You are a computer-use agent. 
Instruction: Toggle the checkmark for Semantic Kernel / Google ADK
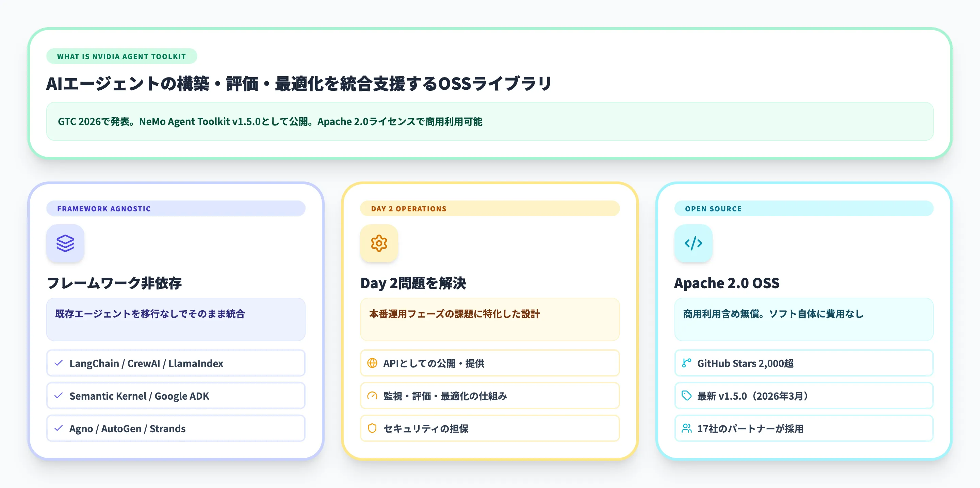click(x=58, y=396)
